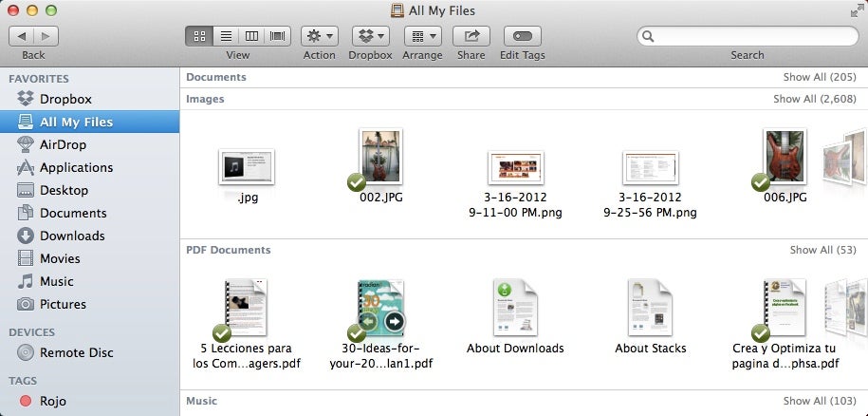Open Remote Disc under Devices

[x=76, y=352]
